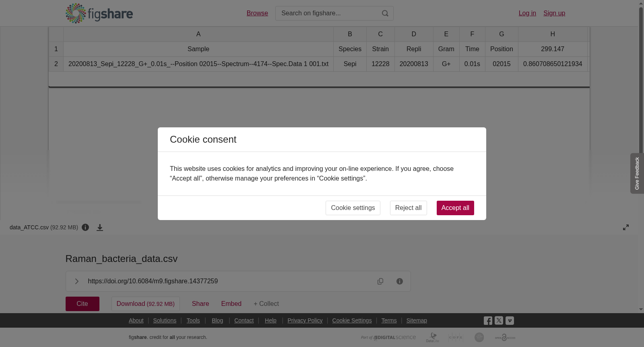This screenshot has height=347, width=644.
Task: Click the Digital Science logo in the footer
Action: coord(388,337)
